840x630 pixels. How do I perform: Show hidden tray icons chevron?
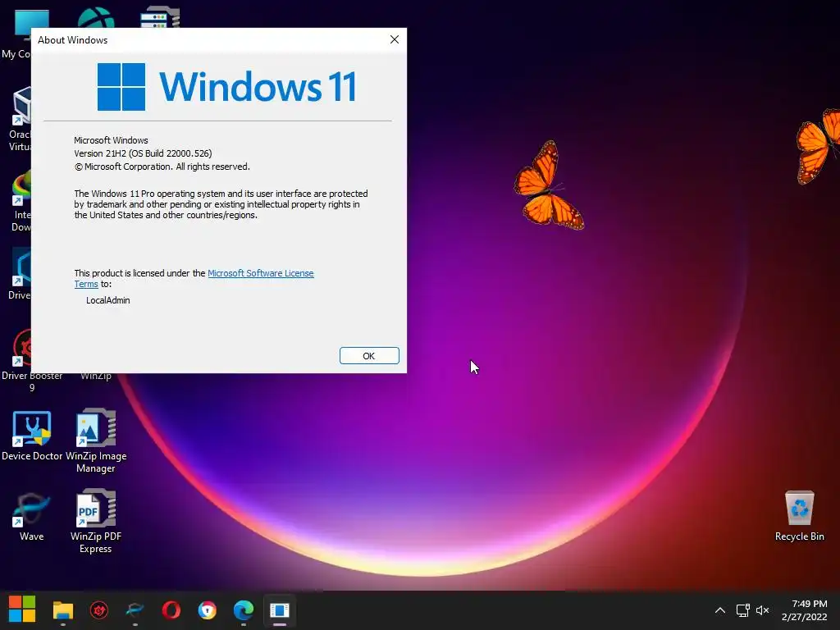[x=720, y=610]
